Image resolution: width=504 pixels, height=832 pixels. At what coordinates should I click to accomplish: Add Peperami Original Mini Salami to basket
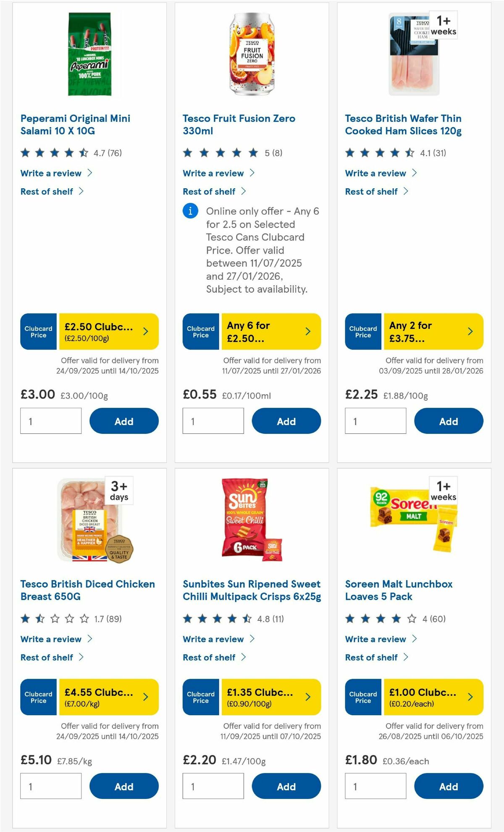(x=123, y=421)
